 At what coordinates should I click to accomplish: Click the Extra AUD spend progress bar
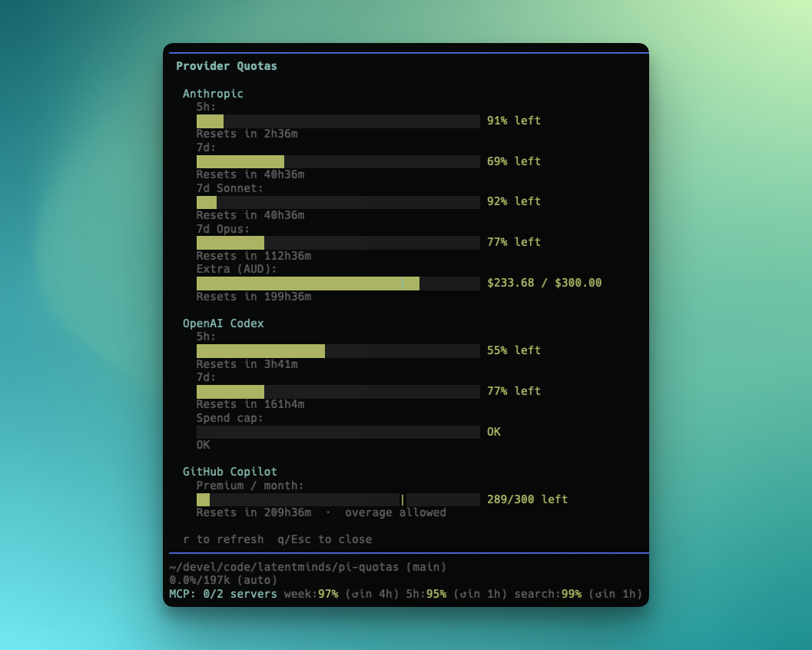[x=338, y=284]
